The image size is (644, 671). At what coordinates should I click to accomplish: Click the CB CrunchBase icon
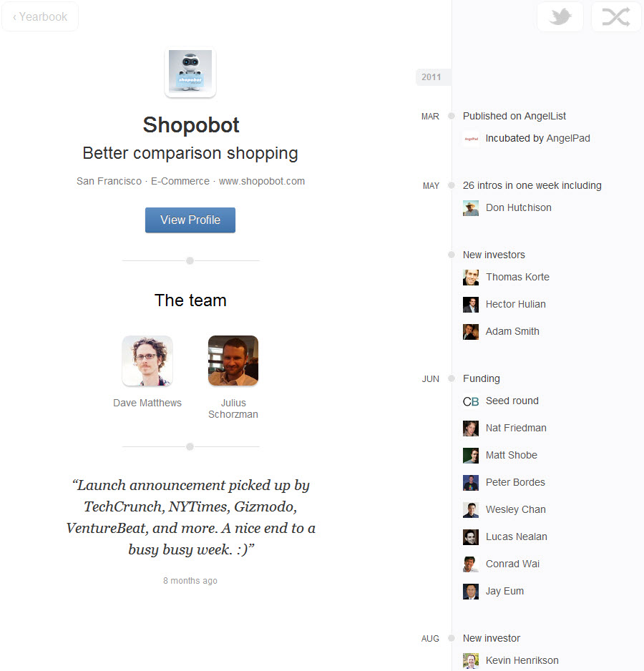[471, 401]
